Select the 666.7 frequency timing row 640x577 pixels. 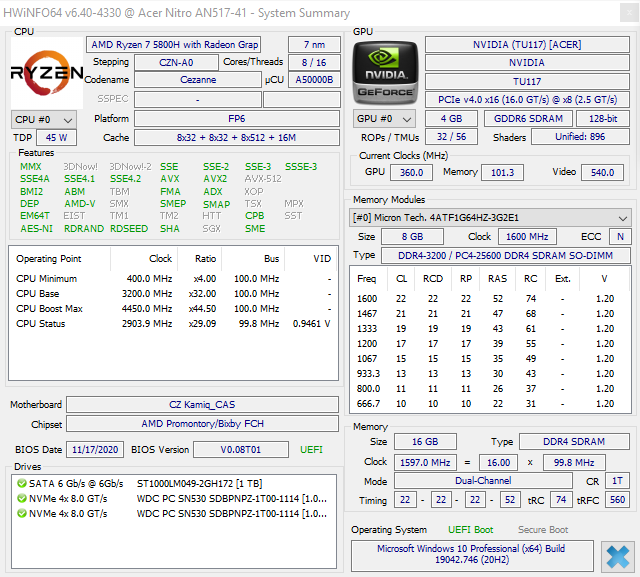point(490,404)
